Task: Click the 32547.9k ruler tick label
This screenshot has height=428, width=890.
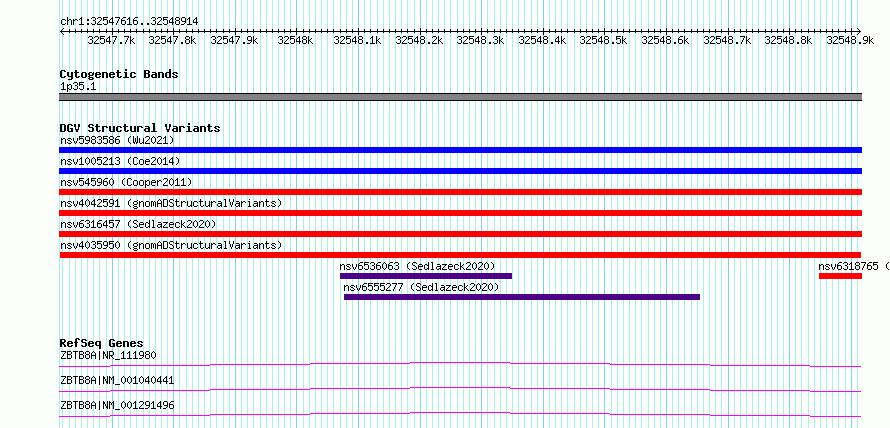Action: tap(234, 40)
